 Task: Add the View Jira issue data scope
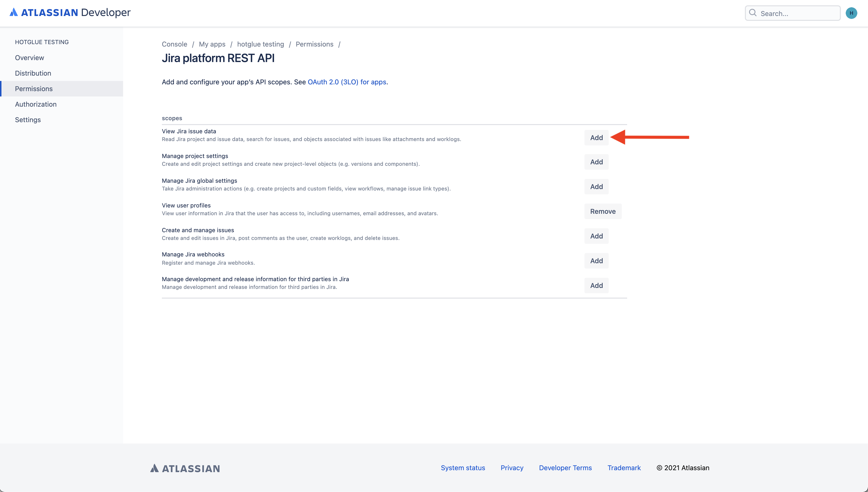(x=596, y=137)
